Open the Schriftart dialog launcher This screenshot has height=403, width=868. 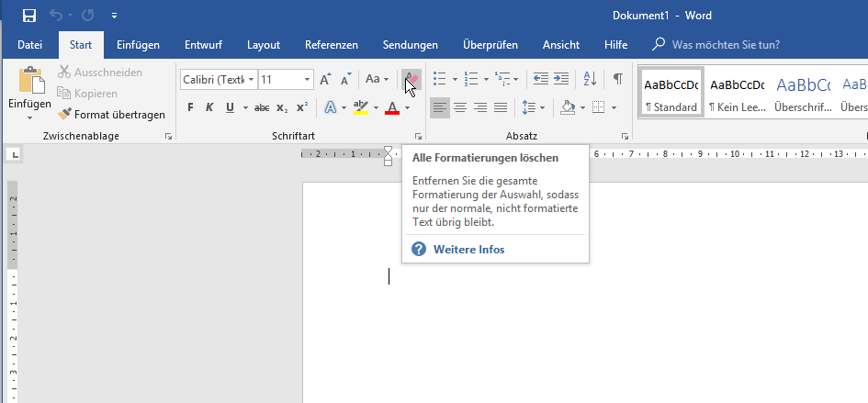pyautogui.click(x=419, y=136)
